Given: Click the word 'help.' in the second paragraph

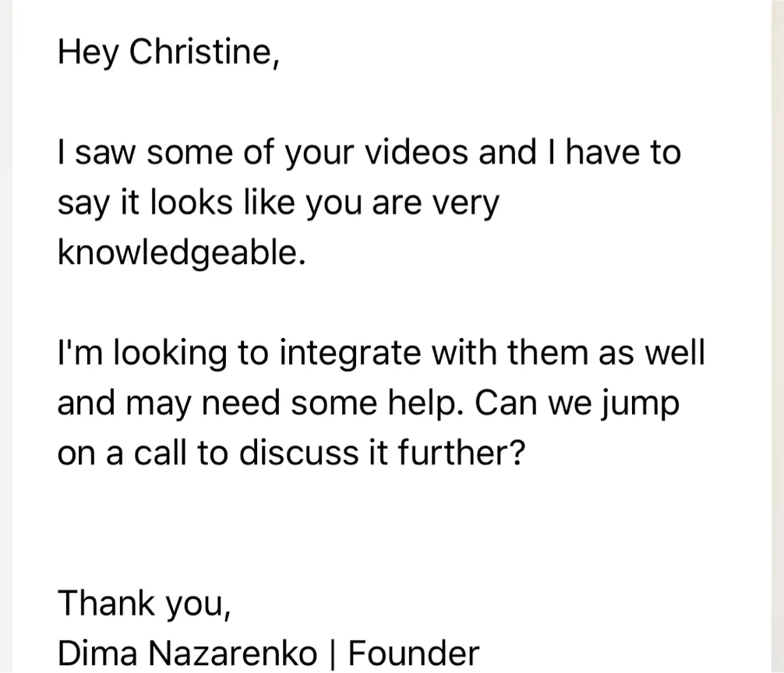Looking at the screenshot, I should click(x=426, y=403).
